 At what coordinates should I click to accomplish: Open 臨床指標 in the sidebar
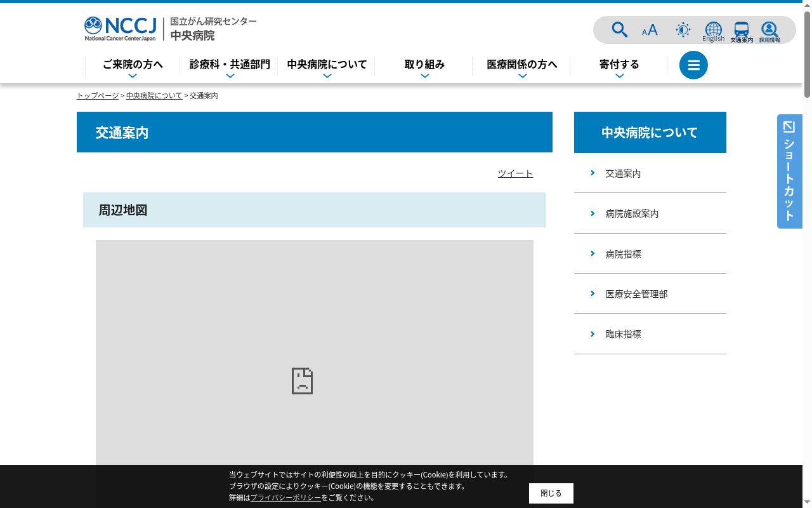click(x=650, y=334)
